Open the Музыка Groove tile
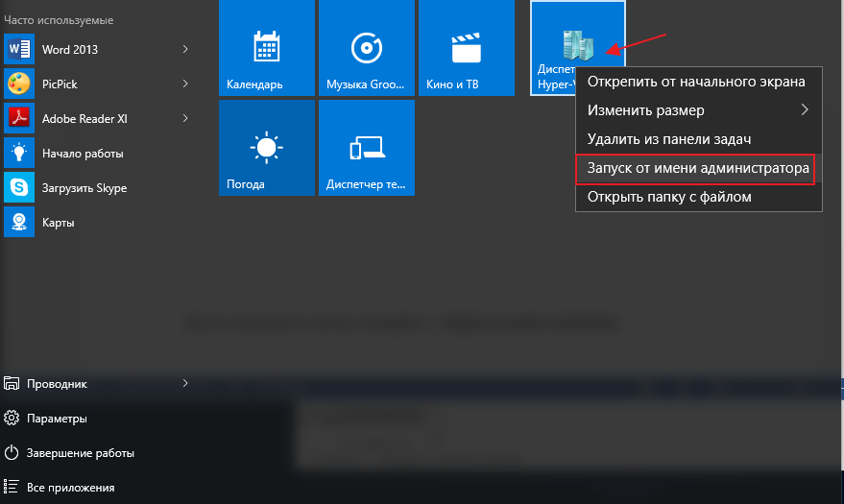Image resolution: width=844 pixels, height=504 pixels. 367,48
